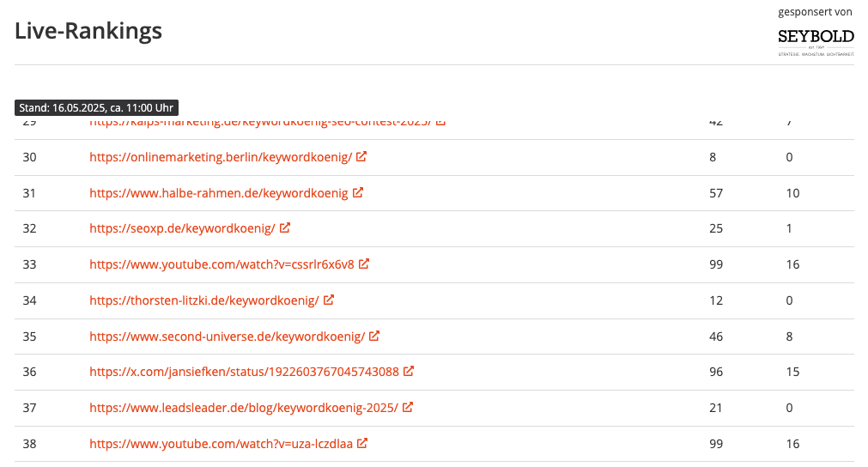Image resolution: width=868 pixels, height=467 pixels.
Task: Open seoxp.de/keywordkoenig link
Action: (x=182, y=228)
